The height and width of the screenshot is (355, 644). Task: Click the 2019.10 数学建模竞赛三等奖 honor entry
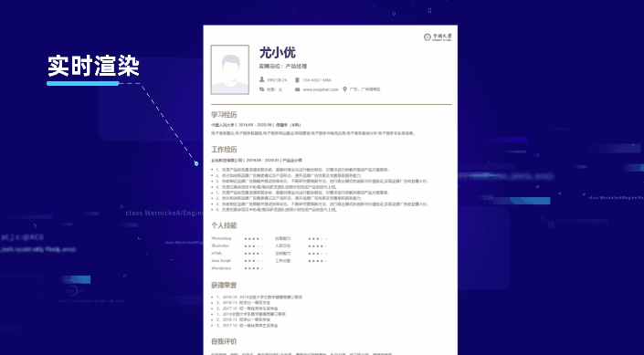(x=259, y=298)
